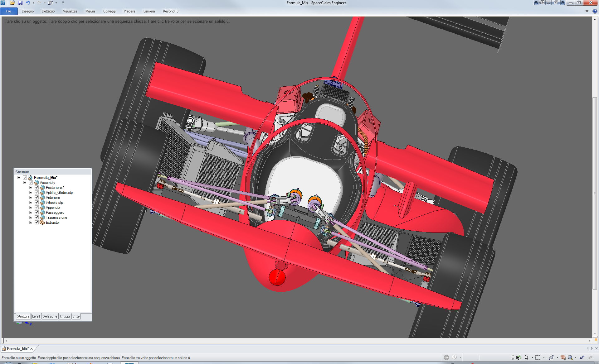Click the NVIDIA eye icon in the title bar
Screen dimensions: 599x364
[x=542, y=2]
